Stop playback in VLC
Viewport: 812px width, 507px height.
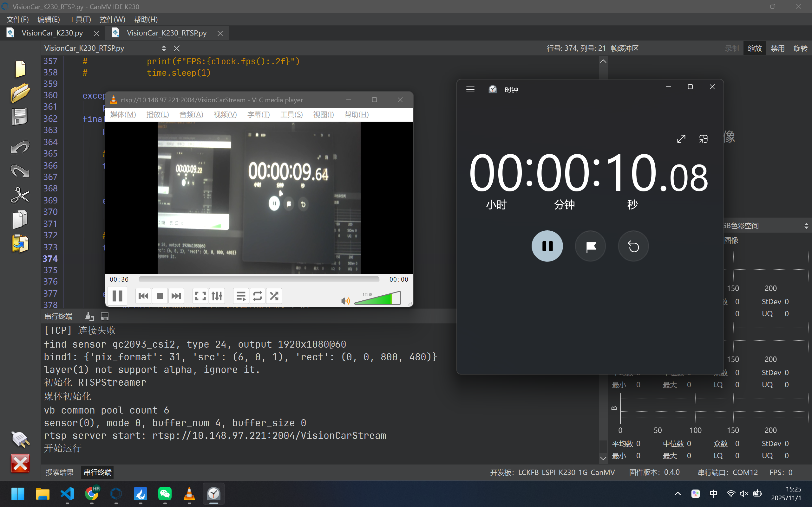(160, 296)
